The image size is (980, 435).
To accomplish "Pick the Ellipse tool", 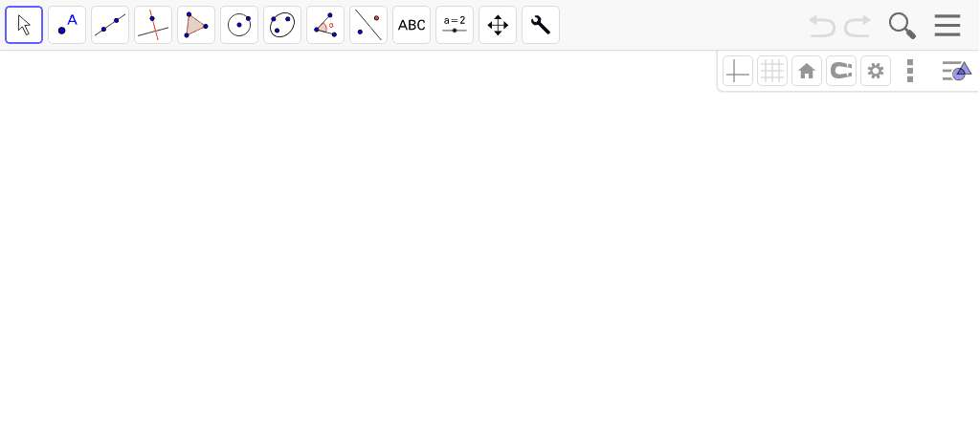I will pos(282,25).
